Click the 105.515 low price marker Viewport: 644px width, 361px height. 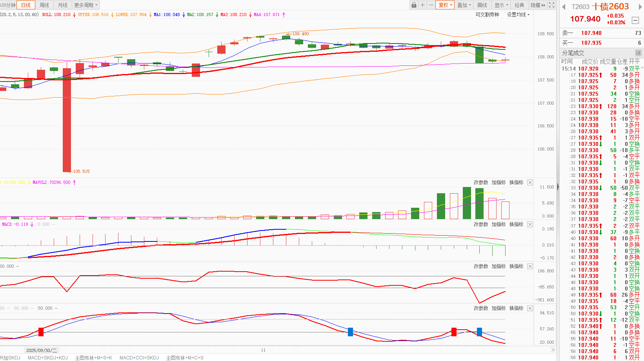point(81,171)
